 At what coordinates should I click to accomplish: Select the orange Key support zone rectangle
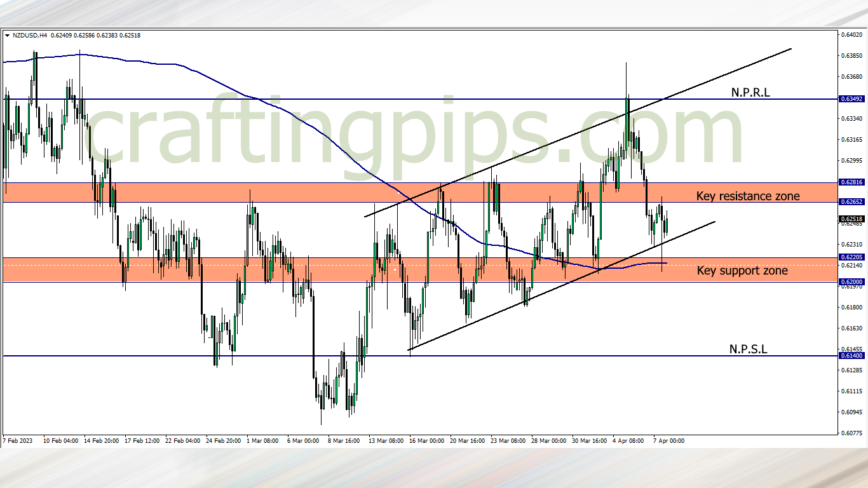coord(420,270)
